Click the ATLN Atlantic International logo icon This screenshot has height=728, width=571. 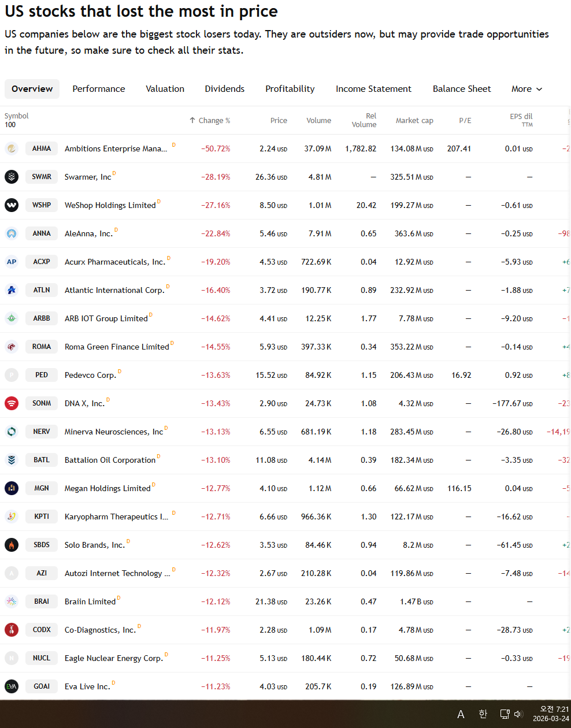[x=12, y=290]
